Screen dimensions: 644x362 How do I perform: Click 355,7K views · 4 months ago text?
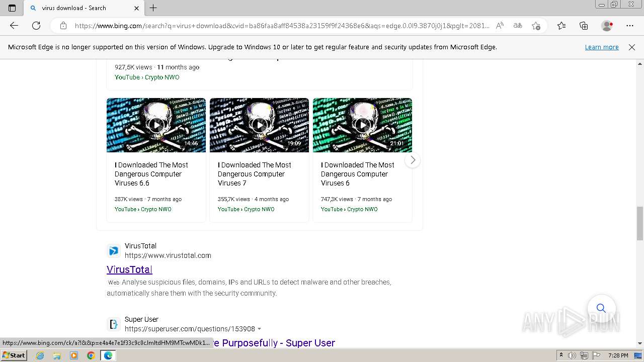pyautogui.click(x=253, y=199)
